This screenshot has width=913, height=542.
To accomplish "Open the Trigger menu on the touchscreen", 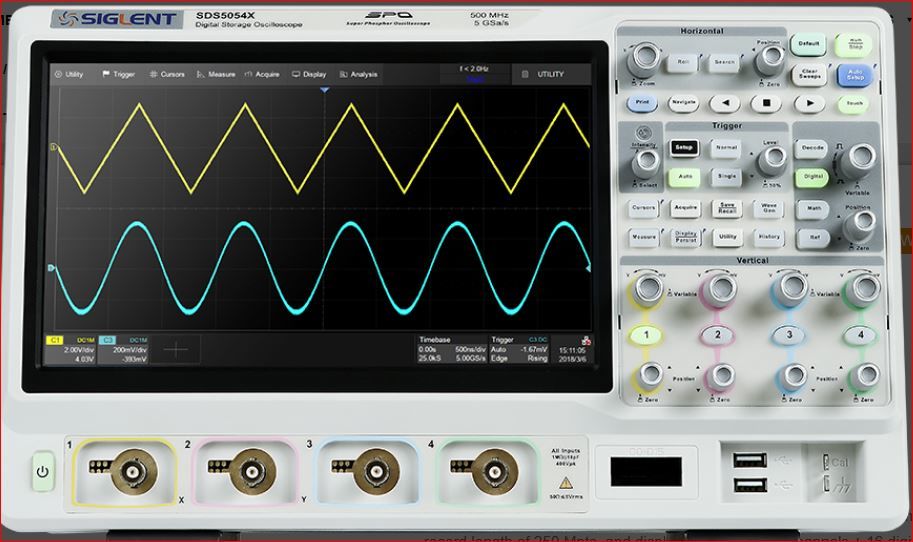I will tap(118, 74).
